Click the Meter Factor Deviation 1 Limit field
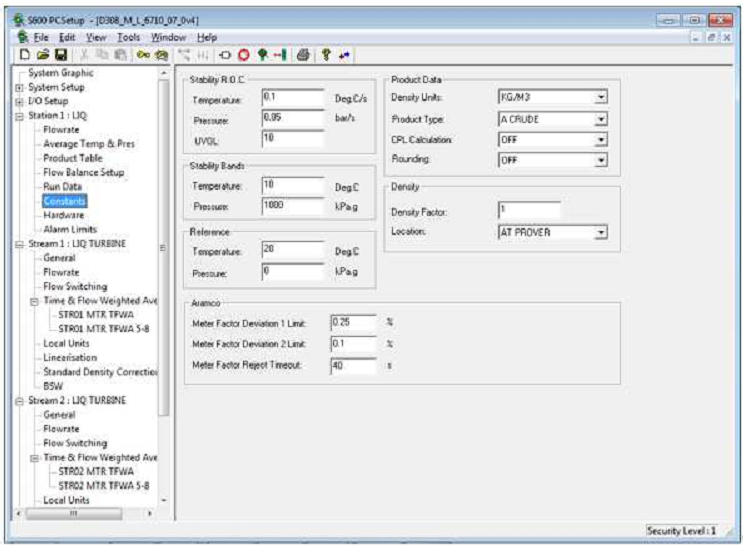The height and width of the screenshot is (552, 743). 353,323
